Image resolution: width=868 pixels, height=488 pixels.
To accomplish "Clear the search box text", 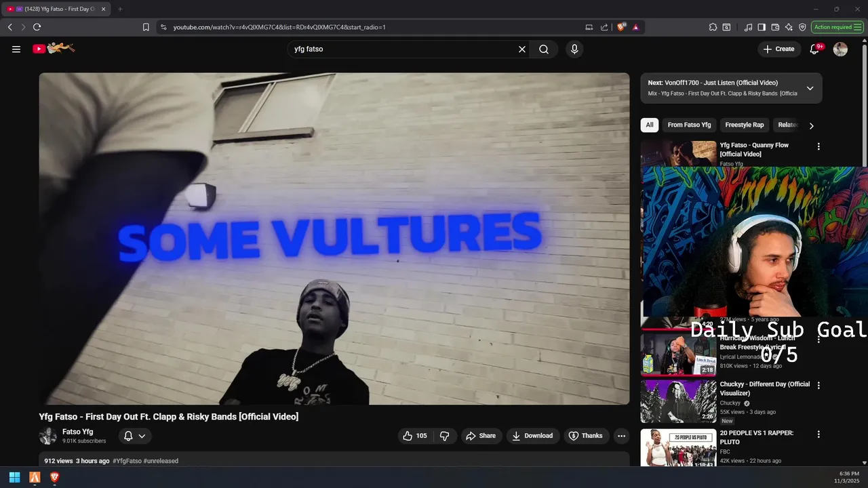I will pyautogui.click(x=522, y=49).
